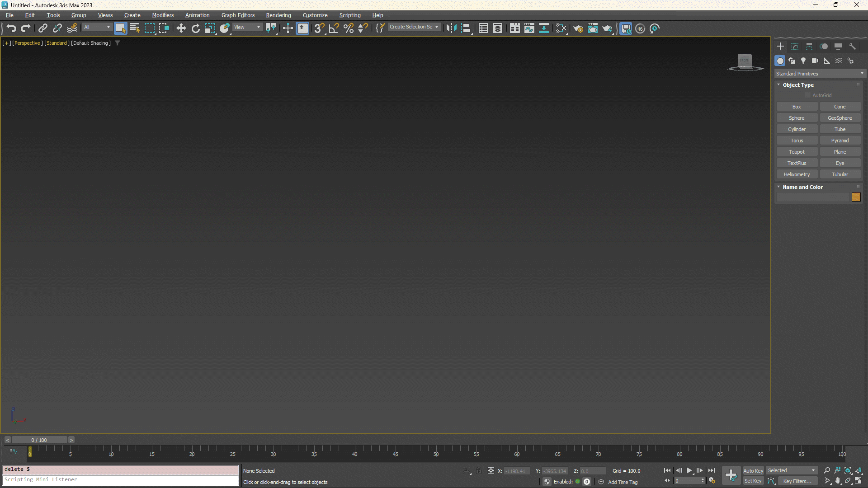
Task: Switch to Lights category icon
Action: click(x=803, y=61)
